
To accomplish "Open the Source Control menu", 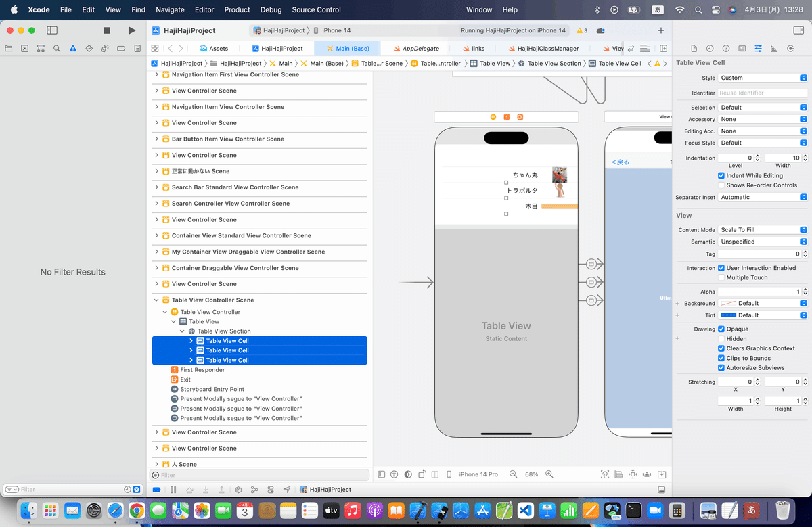I will (316, 9).
